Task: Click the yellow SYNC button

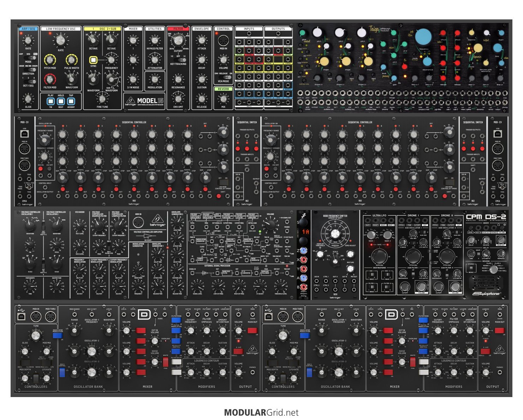Action: [93, 60]
